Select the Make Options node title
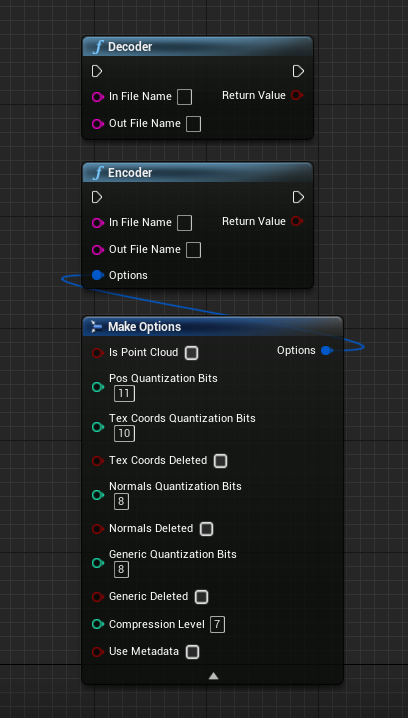 click(x=144, y=326)
